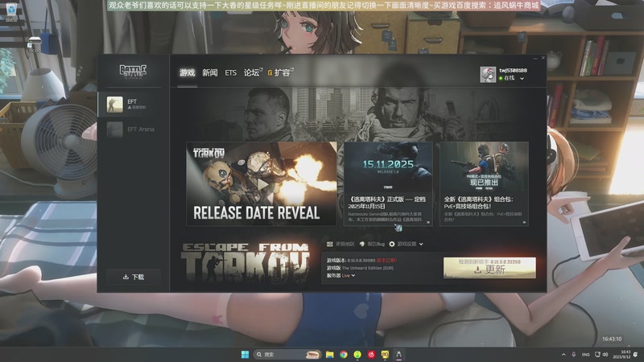The height and width of the screenshot is (362, 644).
Task: Click the game settings gear icon
Action: coord(392,244)
